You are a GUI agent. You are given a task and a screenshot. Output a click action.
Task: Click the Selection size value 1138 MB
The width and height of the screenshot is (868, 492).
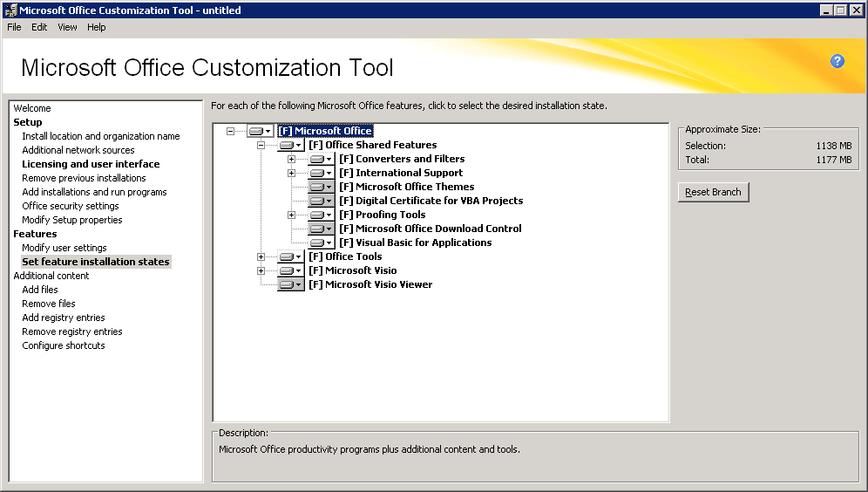coord(834,146)
